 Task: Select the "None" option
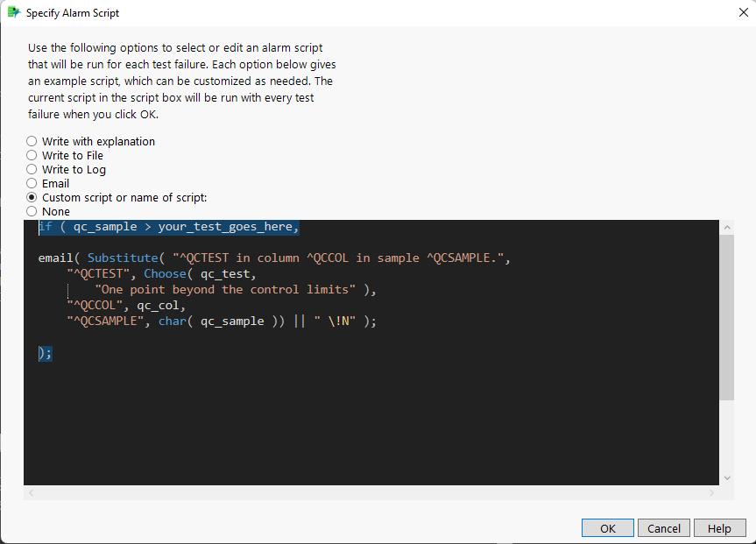(31, 211)
